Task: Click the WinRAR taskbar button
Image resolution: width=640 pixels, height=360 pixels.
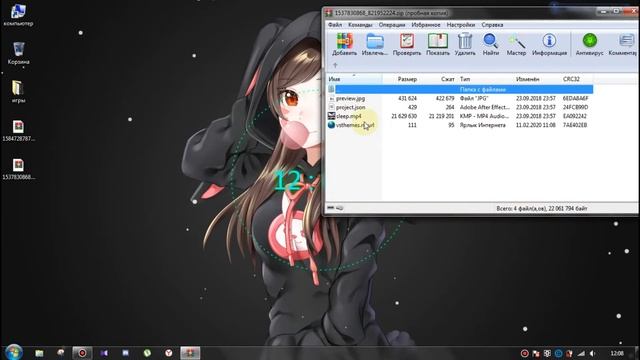Action: click(190, 353)
